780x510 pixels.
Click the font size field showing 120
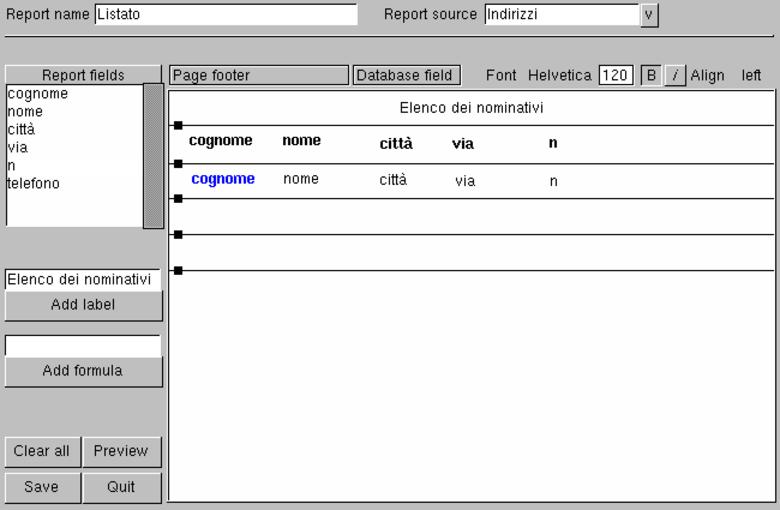click(616, 75)
